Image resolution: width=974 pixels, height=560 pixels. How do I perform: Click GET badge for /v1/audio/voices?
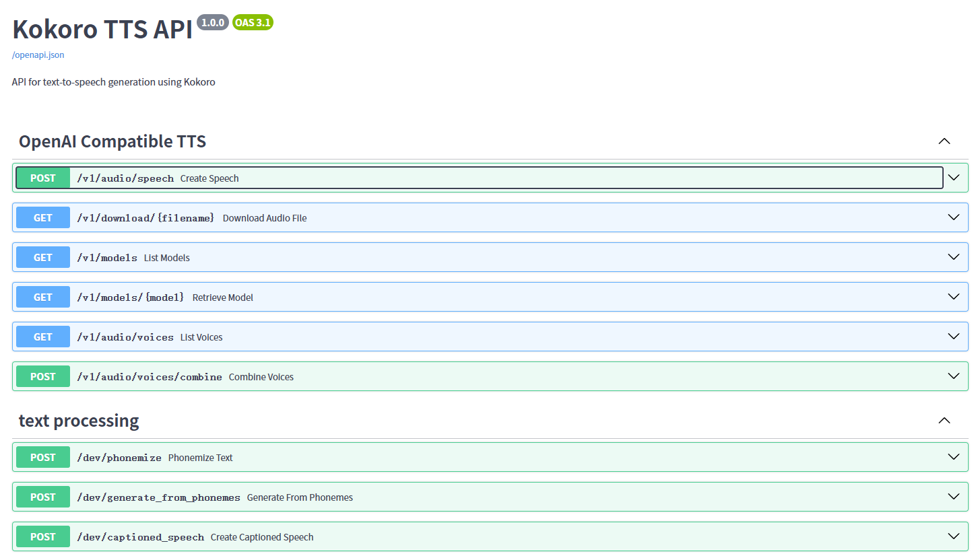click(x=43, y=337)
